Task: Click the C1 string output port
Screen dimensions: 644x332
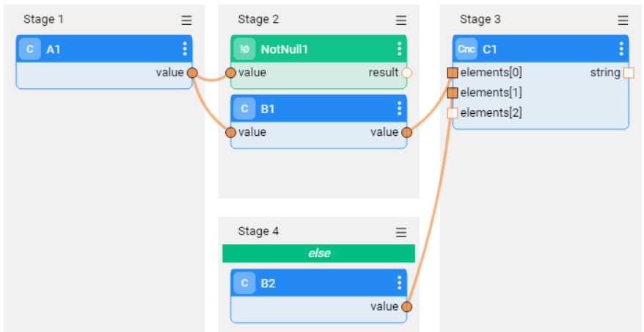Action: coord(629,73)
